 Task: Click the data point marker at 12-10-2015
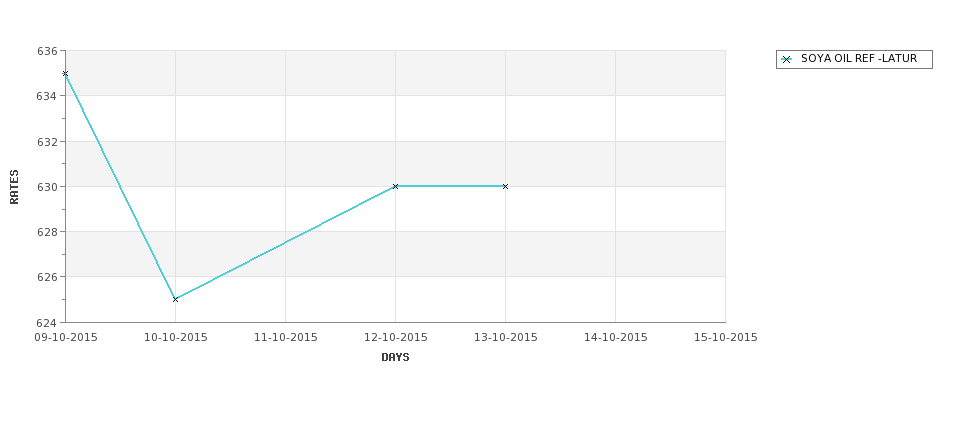395,186
